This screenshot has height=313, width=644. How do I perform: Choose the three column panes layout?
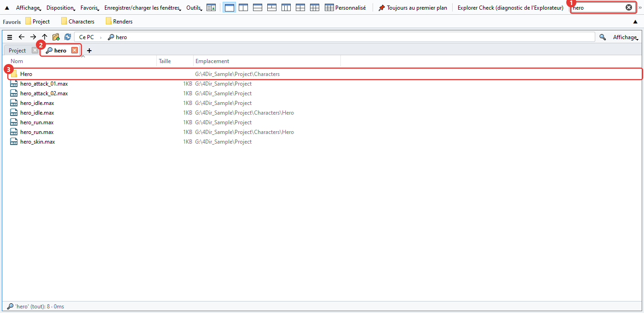click(286, 8)
